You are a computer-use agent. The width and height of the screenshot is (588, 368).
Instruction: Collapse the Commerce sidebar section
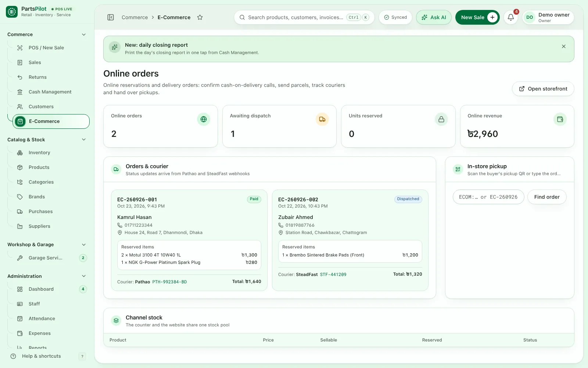tap(84, 35)
